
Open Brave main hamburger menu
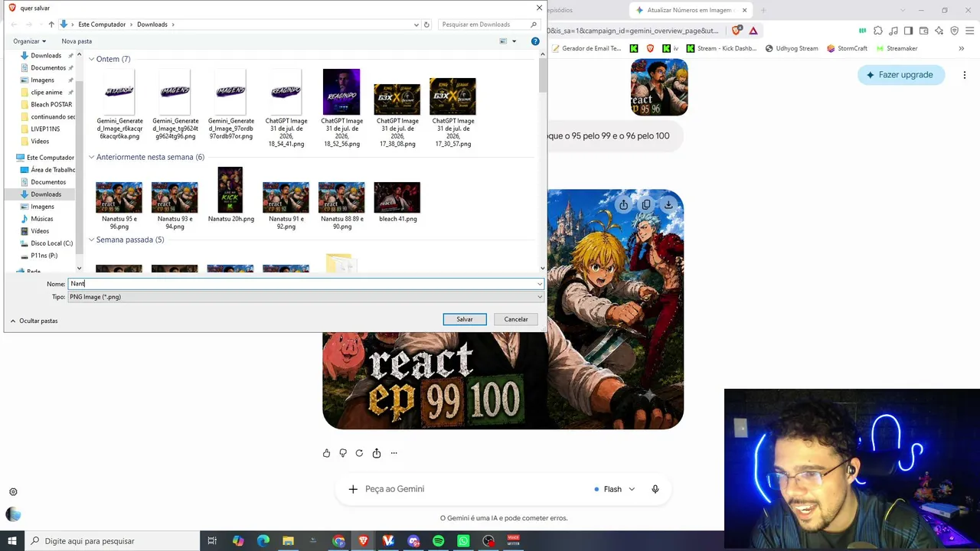[x=970, y=31]
